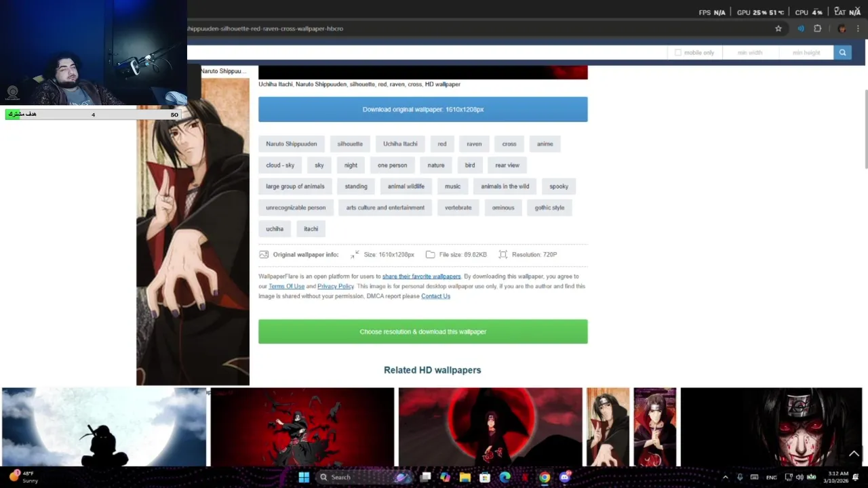Open the Chrome profile avatar

pyautogui.click(x=842, y=28)
